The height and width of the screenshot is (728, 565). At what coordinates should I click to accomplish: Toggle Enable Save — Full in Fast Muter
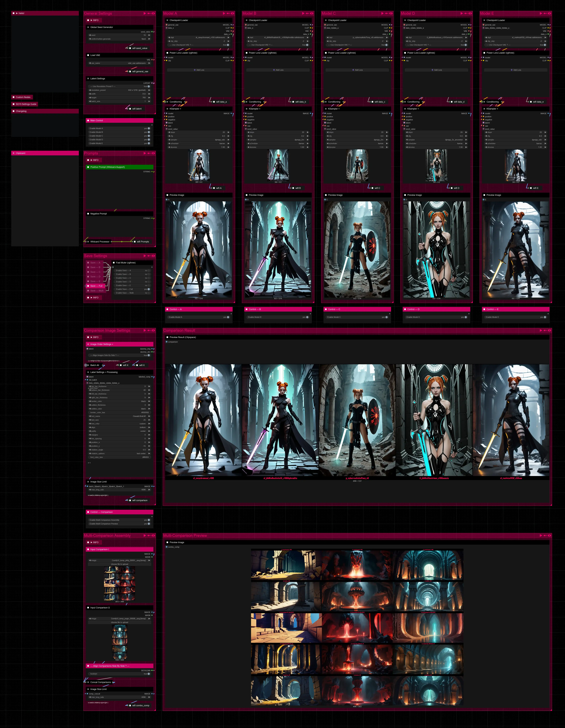[x=149, y=289]
